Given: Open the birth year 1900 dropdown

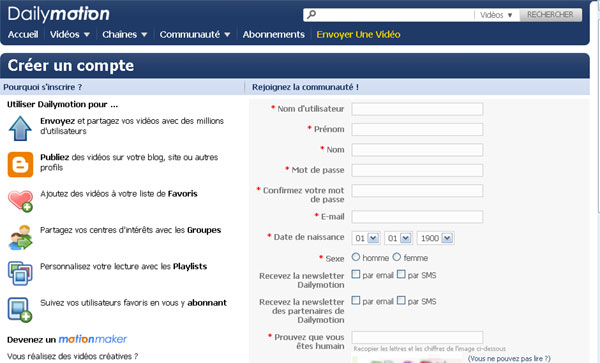Looking at the screenshot, I should pyautogui.click(x=435, y=238).
